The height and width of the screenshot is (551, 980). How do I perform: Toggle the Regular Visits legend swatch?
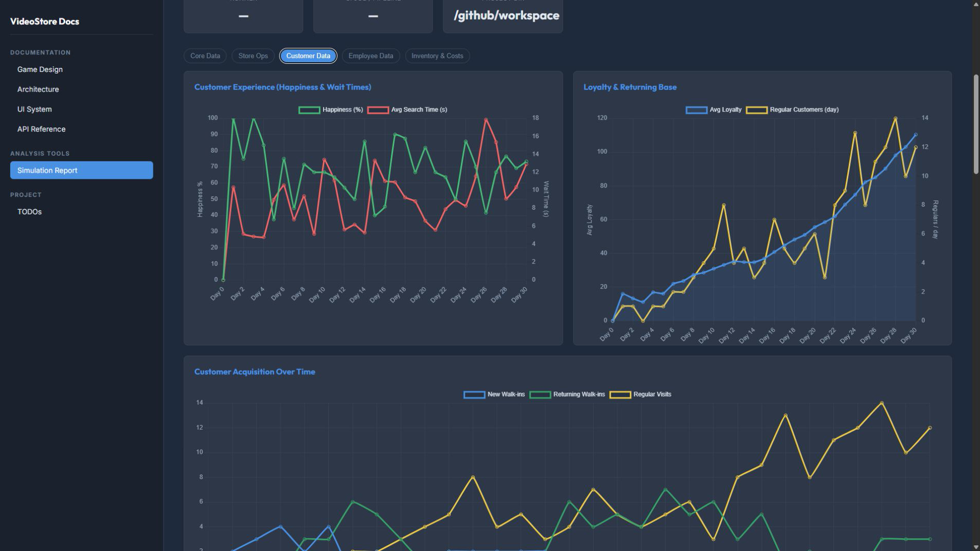coord(620,394)
